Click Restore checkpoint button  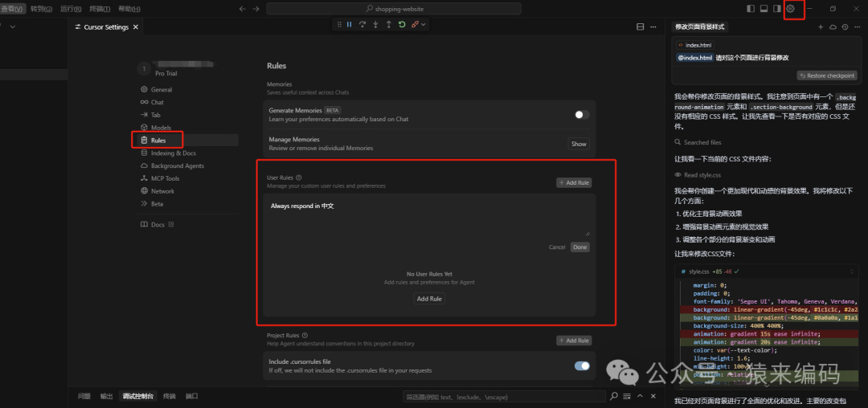point(827,75)
